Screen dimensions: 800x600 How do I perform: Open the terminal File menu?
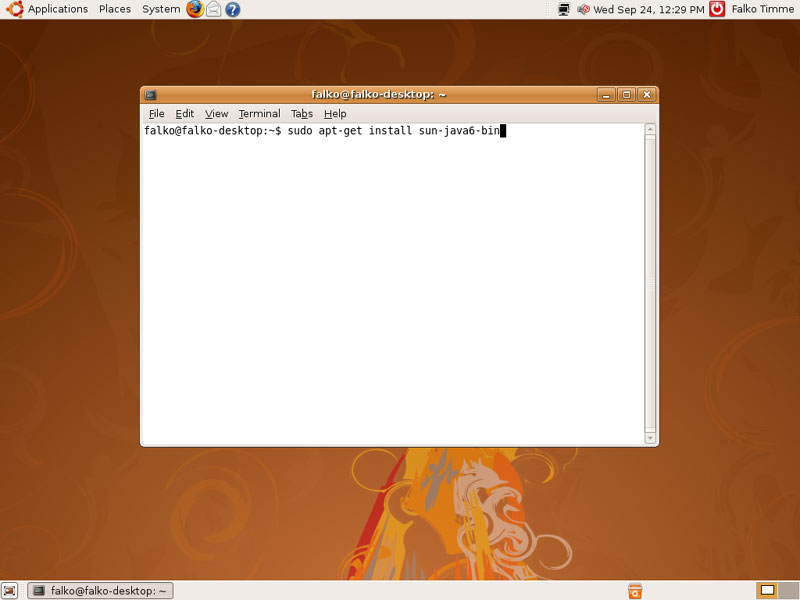(156, 114)
